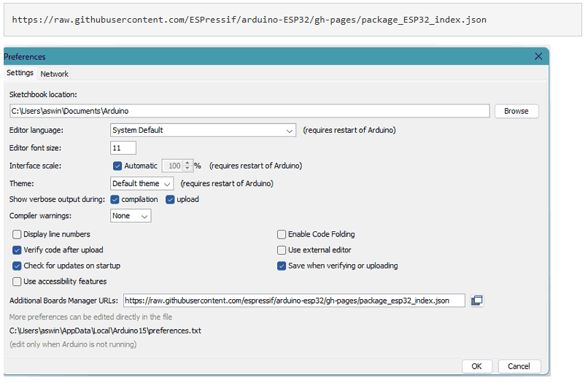This screenshot has height=383, width=588.
Task: Switch to the Network tab
Action: (x=54, y=74)
